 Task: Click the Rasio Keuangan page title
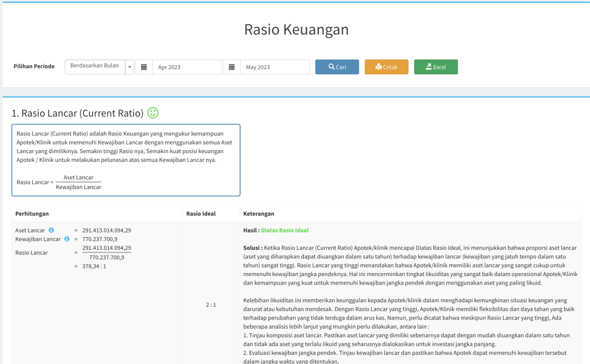[296, 30]
